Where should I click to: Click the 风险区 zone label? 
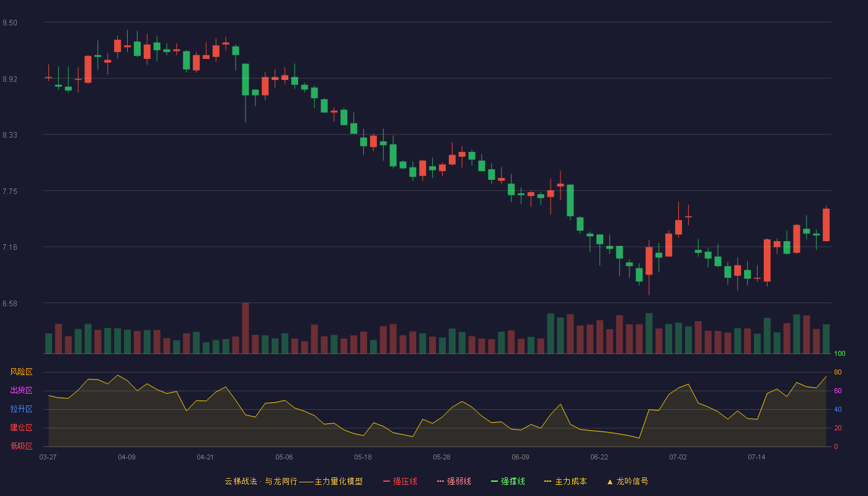pos(21,372)
